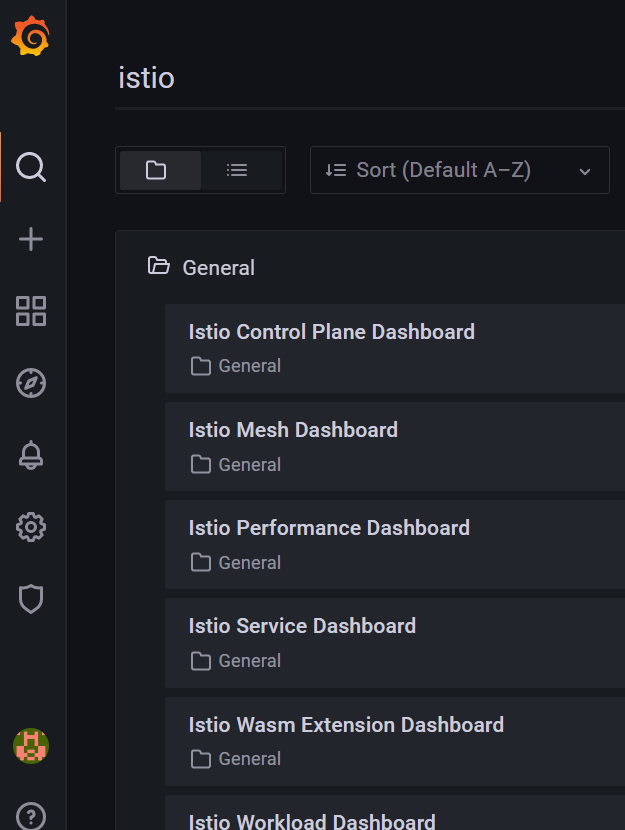Open Istio Performance Dashboard

(395, 544)
